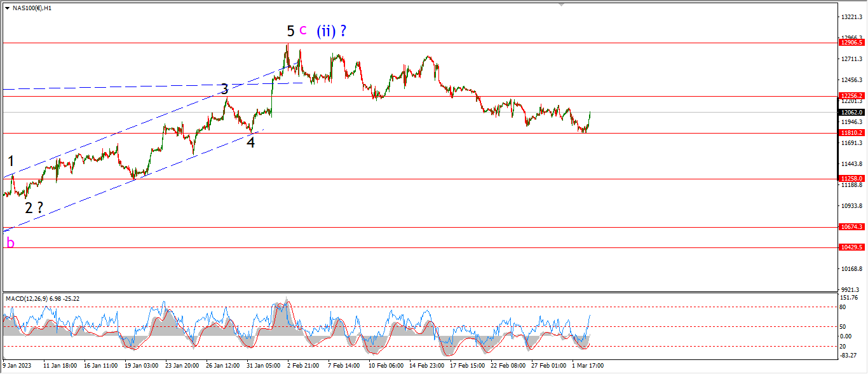The width and height of the screenshot is (868, 374).
Task: Select the pink wave label b
Action: pos(10,242)
